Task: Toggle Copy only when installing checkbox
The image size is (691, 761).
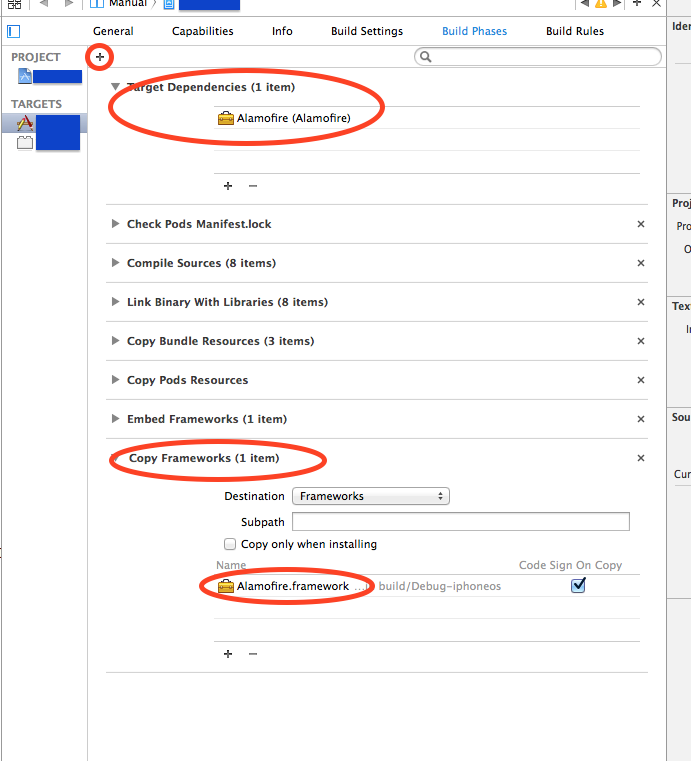Action: click(x=230, y=544)
